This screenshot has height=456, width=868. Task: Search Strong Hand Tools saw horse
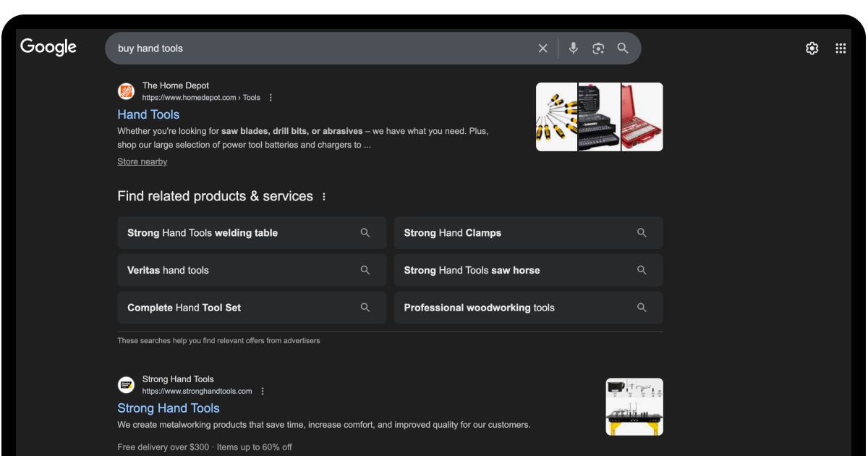tap(529, 270)
